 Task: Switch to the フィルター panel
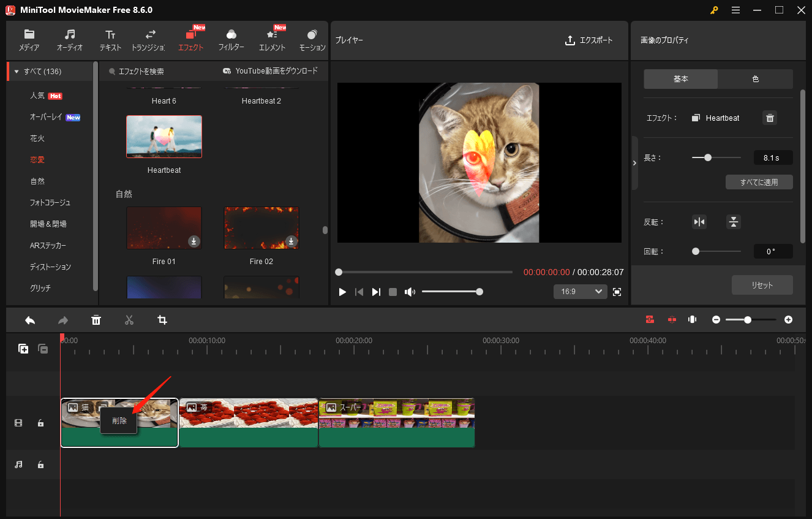point(231,40)
